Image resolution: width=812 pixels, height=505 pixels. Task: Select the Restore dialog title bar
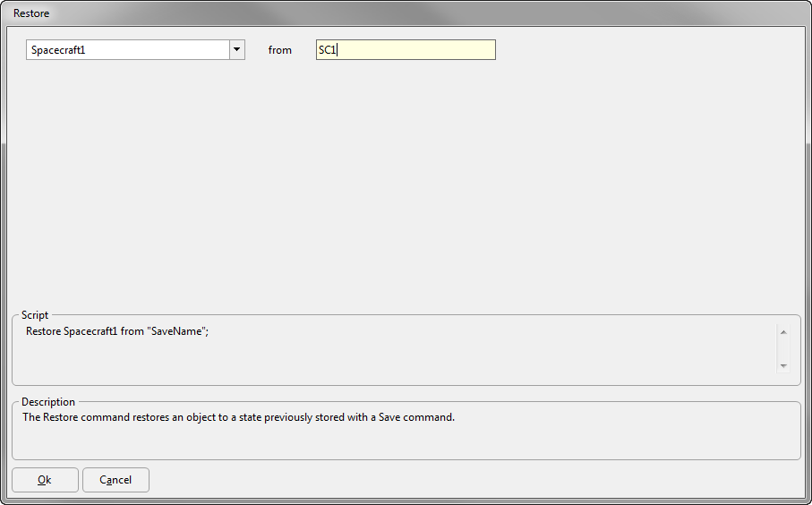(406, 13)
